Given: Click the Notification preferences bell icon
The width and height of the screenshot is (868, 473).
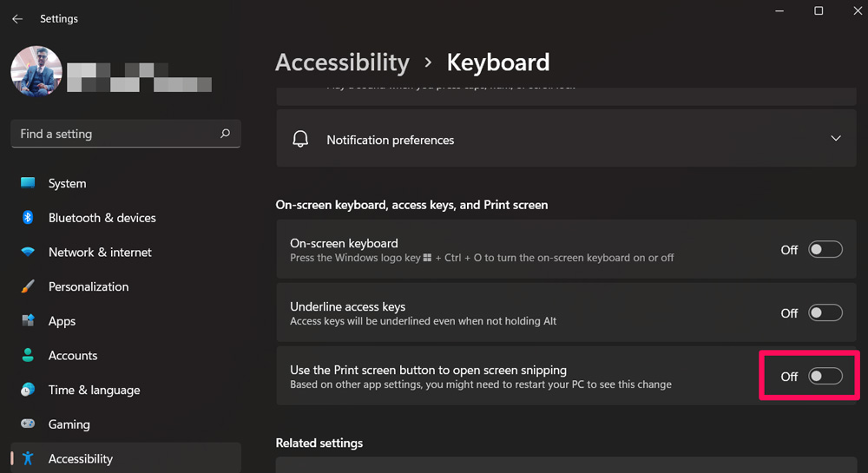Looking at the screenshot, I should click(300, 140).
